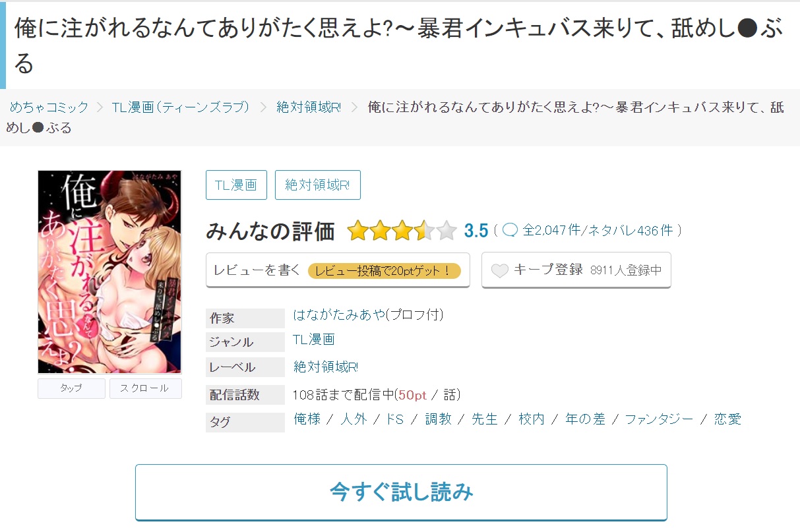Click the star rating icons

[402, 230]
